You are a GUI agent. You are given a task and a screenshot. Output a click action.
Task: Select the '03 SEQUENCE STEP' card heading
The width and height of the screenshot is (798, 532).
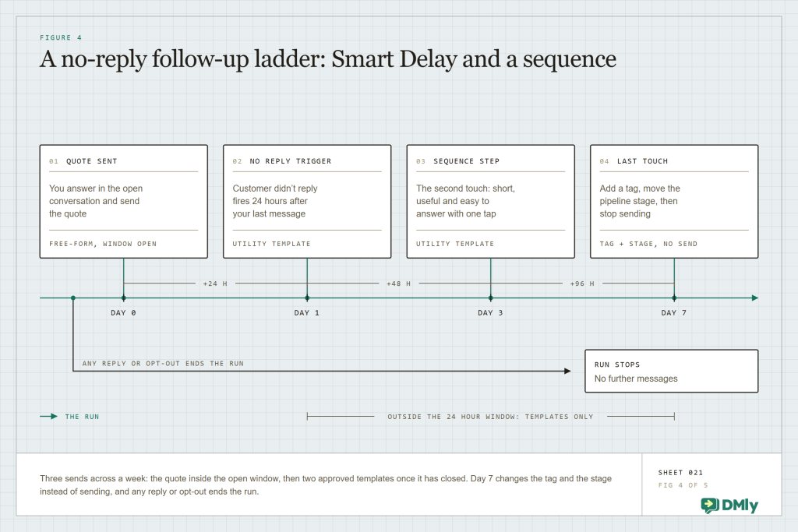[458, 161]
